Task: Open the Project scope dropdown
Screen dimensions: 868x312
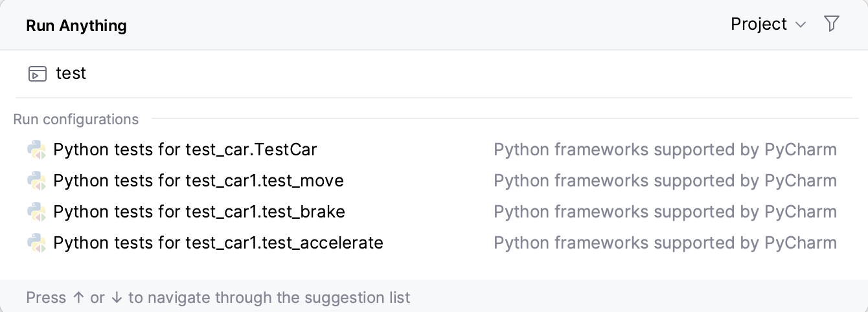Action: click(x=767, y=24)
